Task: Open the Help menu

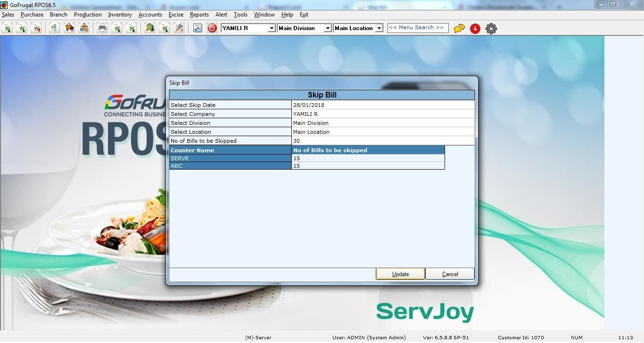Action: tap(287, 15)
